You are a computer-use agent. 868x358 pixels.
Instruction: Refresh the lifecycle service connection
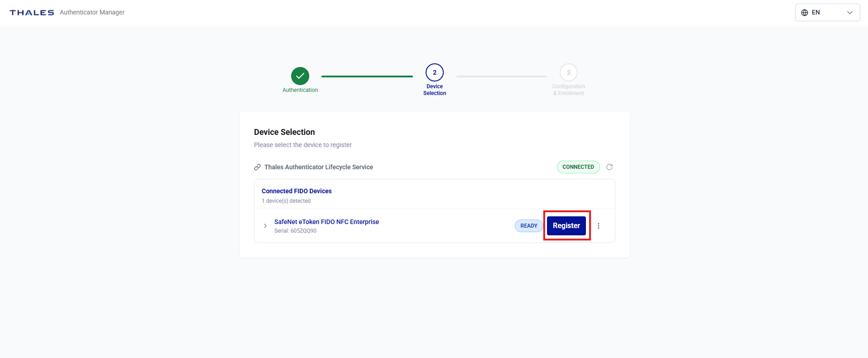609,167
